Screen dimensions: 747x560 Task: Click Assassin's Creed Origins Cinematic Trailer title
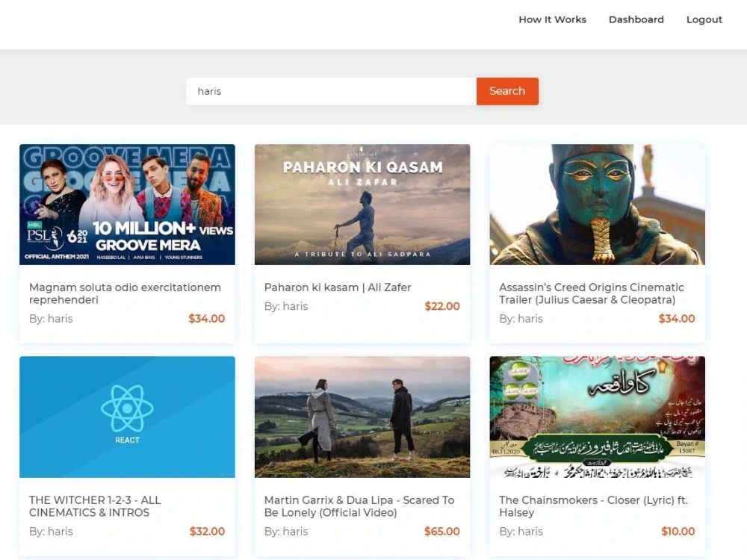pyautogui.click(x=591, y=293)
